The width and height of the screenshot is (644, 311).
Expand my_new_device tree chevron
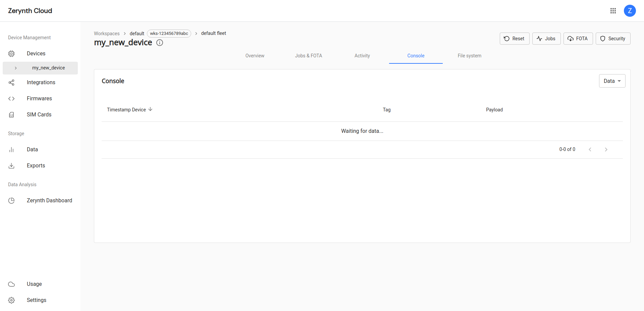coord(16,68)
